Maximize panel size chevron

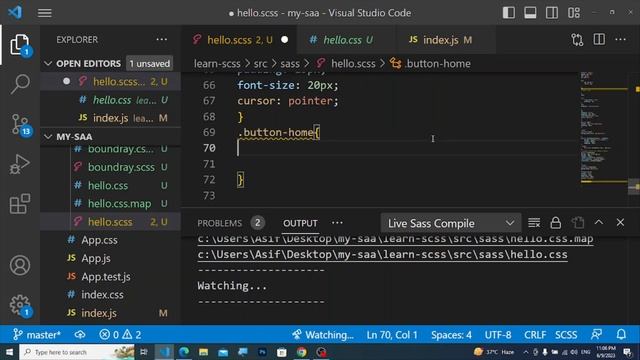click(x=599, y=222)
